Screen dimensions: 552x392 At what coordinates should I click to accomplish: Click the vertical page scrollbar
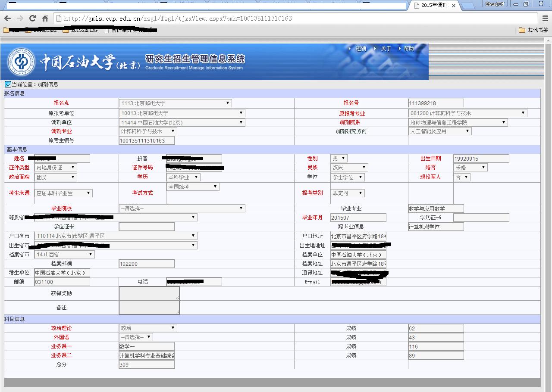[x=548, y=214]
